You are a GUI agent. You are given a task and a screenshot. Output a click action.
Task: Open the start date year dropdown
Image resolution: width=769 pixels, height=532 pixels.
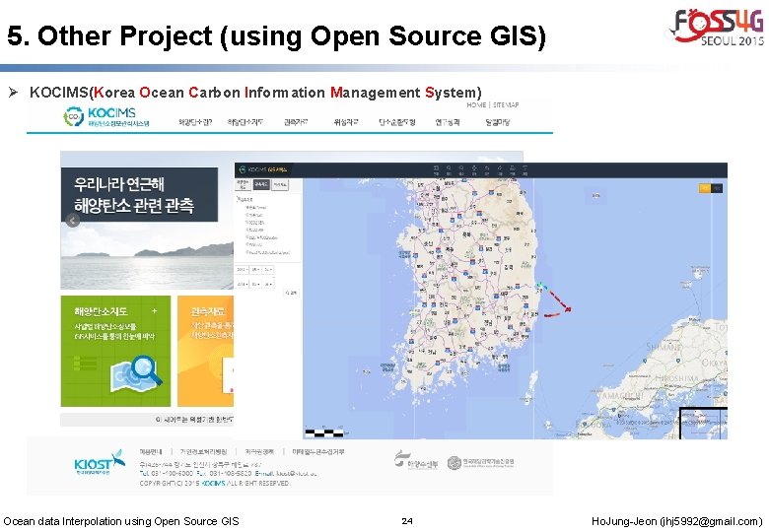click(x=243, y=269)
